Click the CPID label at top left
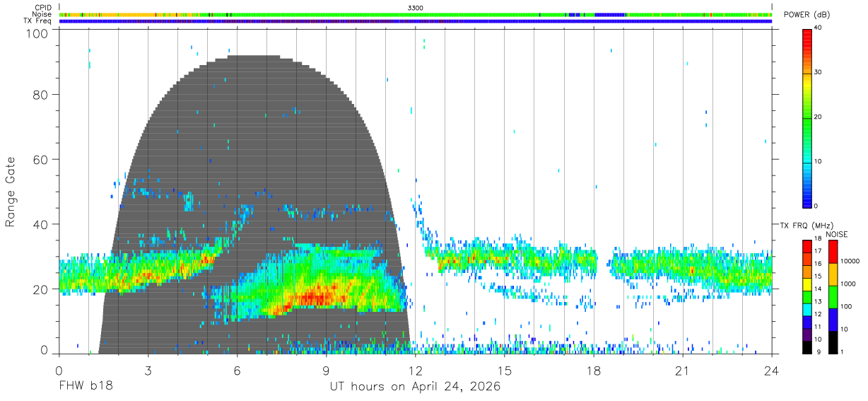 [x=42, y=7]
